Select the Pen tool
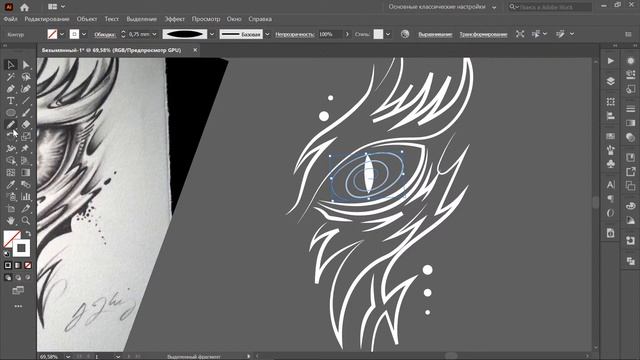This screenshot has height=360, width=640. point(11,89)
